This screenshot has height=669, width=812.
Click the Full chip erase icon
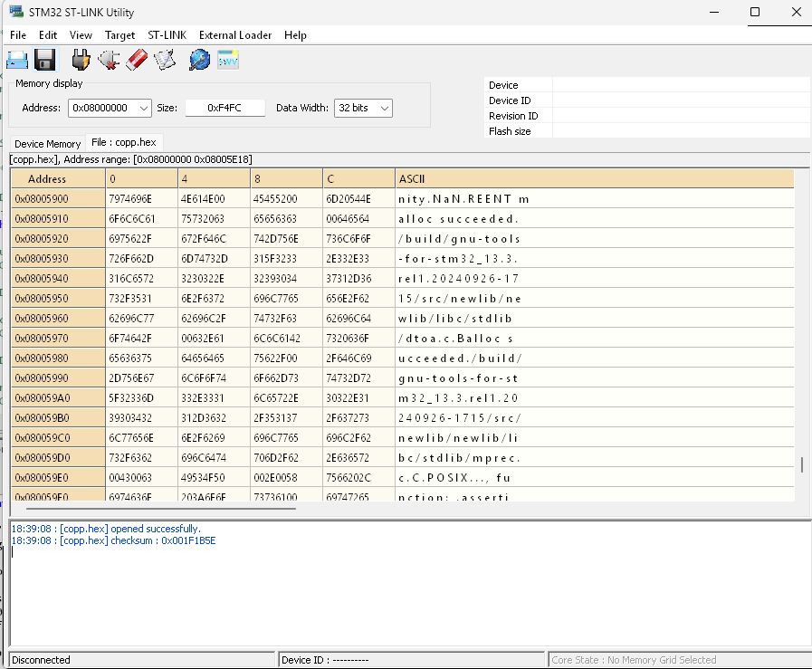pyautogui.click(x=136, y=60)
